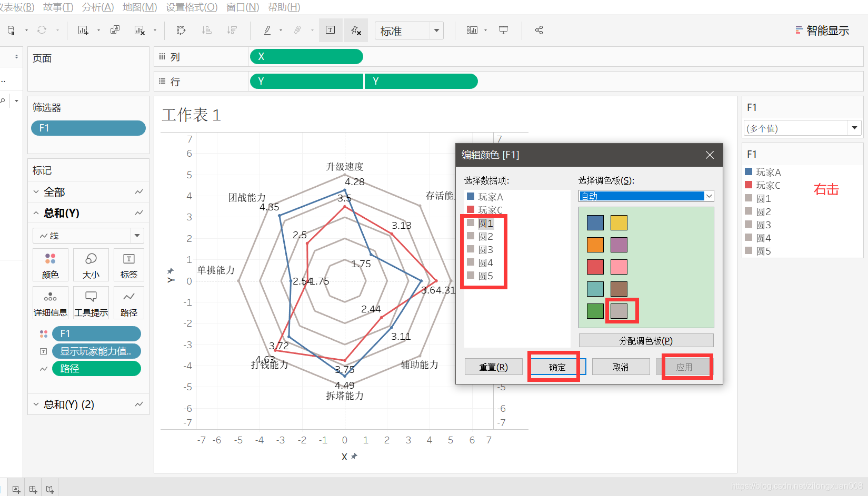Screen dimensions: 868x496
Task: Click the new worksheet tab icon at bottom
Action: pyautogui.click(x=16, y=489)
